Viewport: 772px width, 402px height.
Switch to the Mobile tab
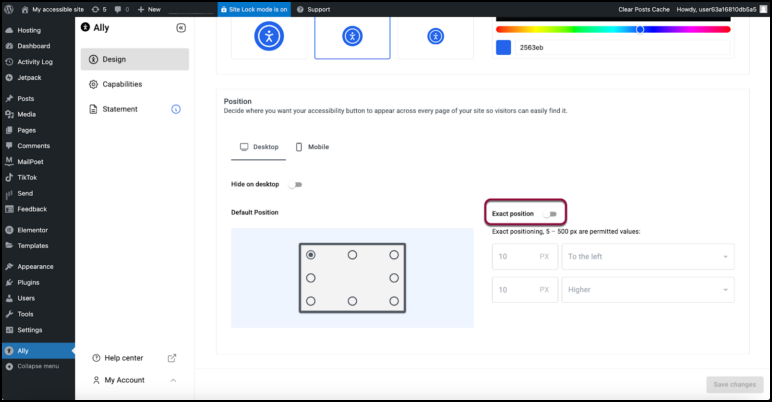[311, 147]
